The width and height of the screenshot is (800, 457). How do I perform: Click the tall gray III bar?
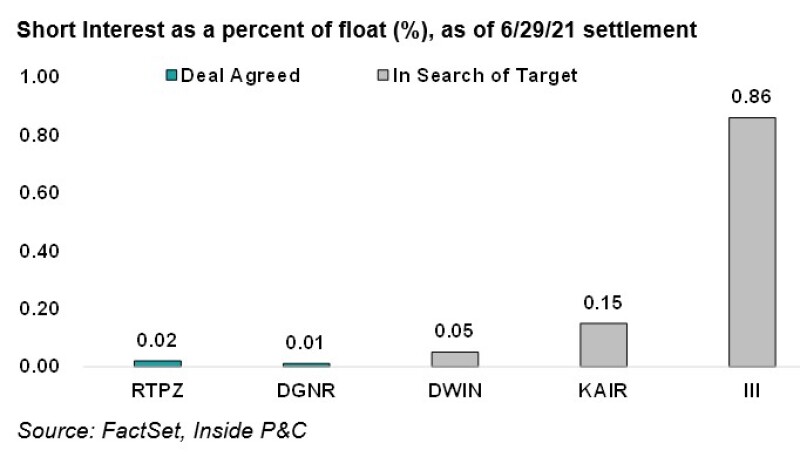751,242
